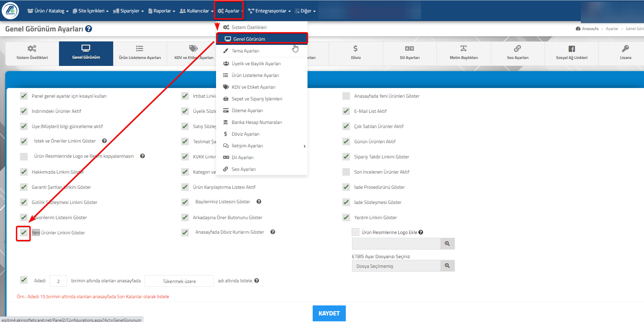Select KDV ve Etiket Ayarları in dropdown menu
Screen dimensions: 644x322
[262, 87]
